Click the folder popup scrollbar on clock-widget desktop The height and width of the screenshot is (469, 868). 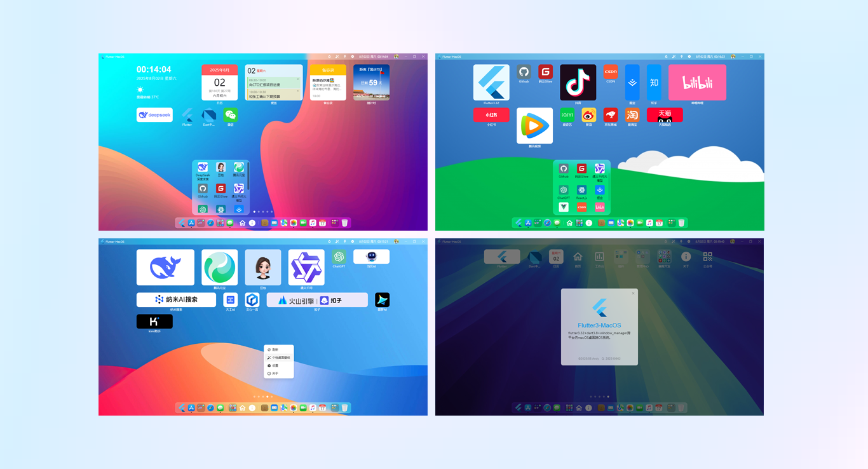click(x=249, y=176)
